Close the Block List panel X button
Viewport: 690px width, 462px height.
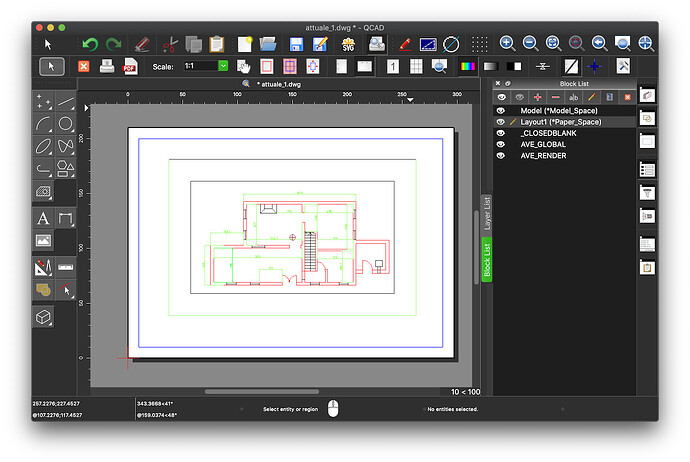[x=498, y=83]
